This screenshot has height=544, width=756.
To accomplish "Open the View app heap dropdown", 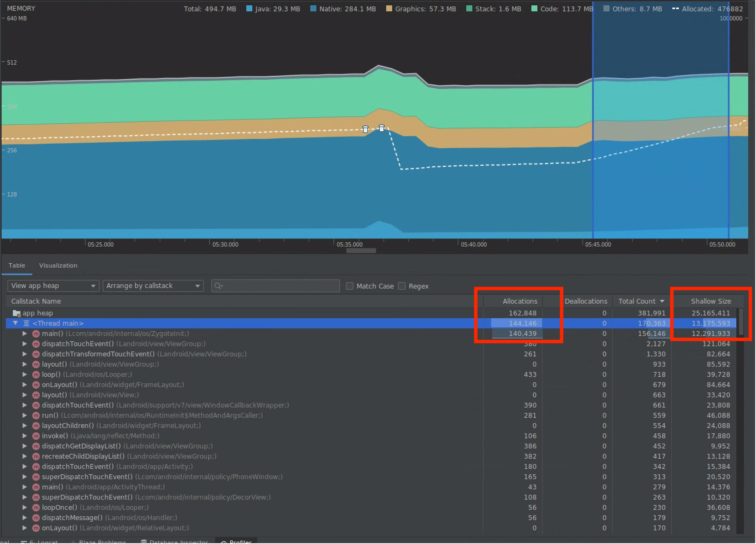I will [x=52, y=286].
